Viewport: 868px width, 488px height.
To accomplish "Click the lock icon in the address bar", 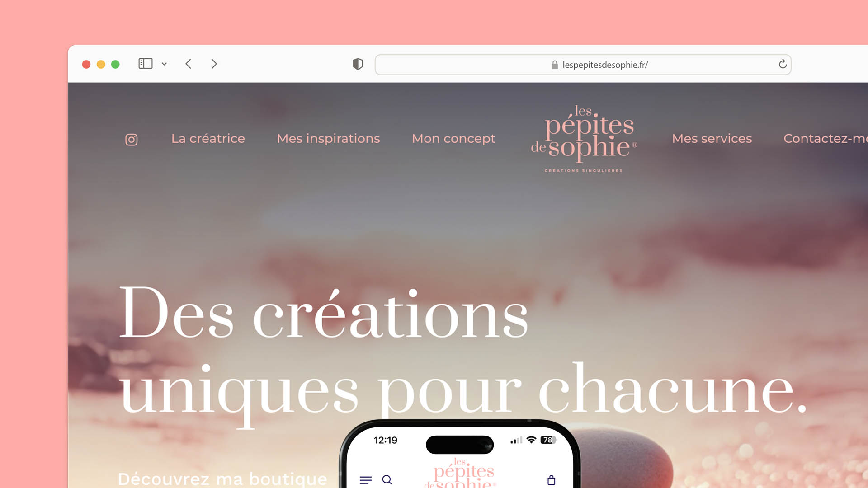I will tap(554, 65).
